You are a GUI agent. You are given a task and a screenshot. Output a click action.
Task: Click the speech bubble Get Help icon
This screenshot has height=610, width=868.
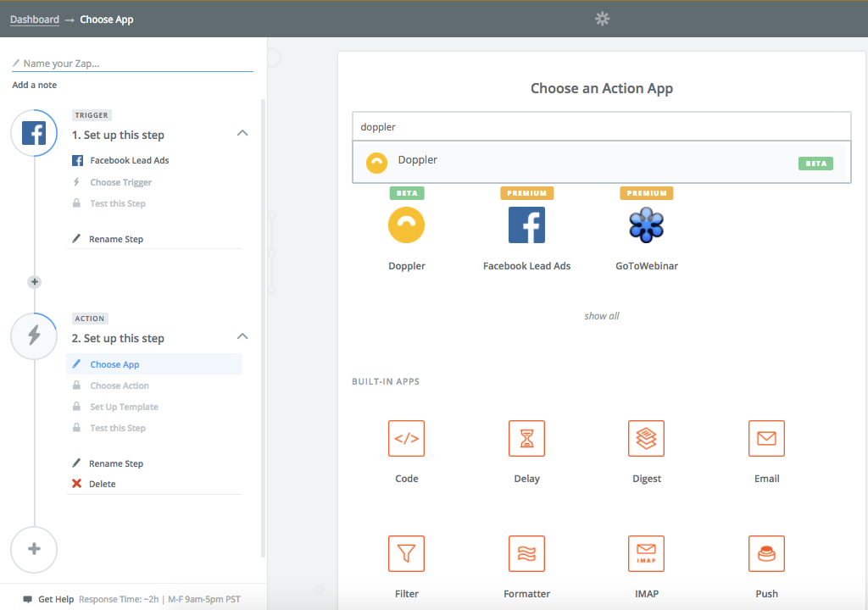coord(28,600)
